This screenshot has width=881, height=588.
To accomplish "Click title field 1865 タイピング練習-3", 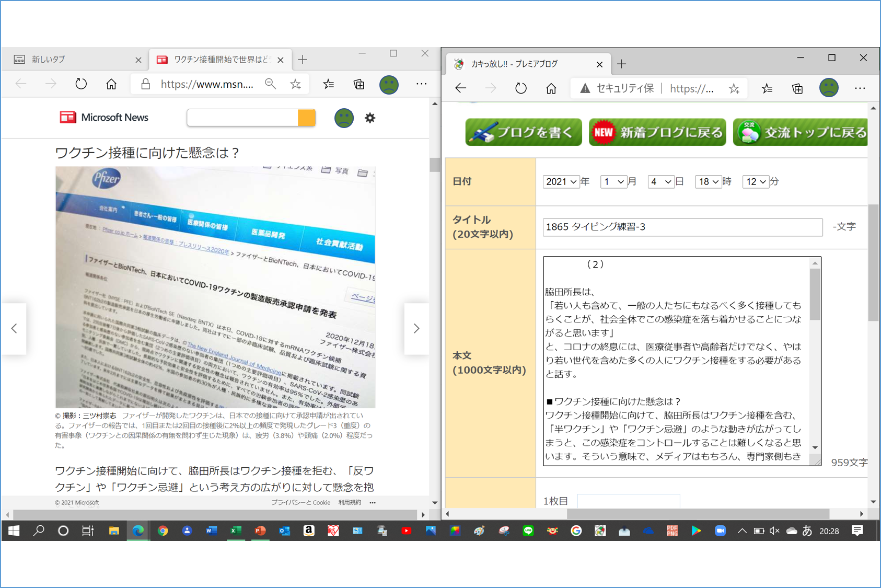I will 682,227.
